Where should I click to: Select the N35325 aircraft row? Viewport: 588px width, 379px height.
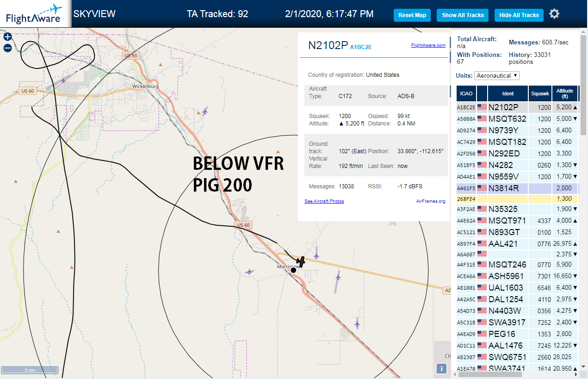click(517, 209)
